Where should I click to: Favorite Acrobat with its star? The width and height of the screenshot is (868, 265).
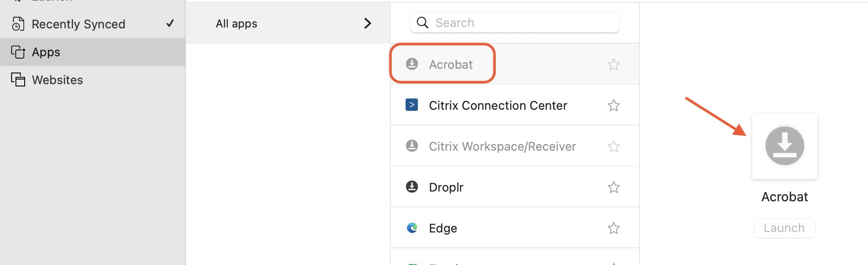pos(614,64)
